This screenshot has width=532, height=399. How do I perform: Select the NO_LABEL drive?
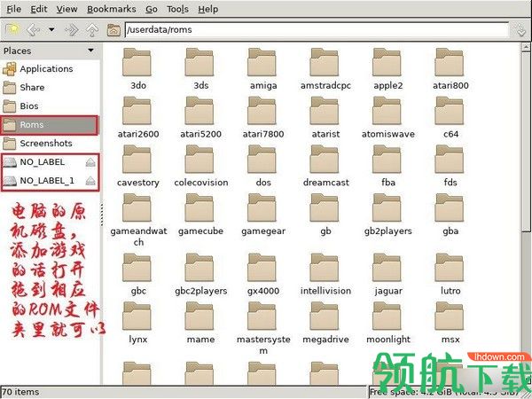[43, 162]
